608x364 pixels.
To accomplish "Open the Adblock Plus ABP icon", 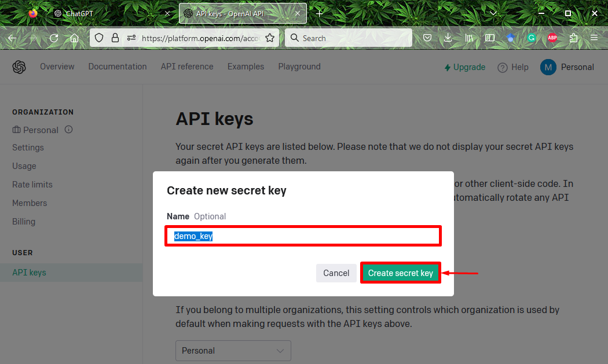I will pos(552,38).
